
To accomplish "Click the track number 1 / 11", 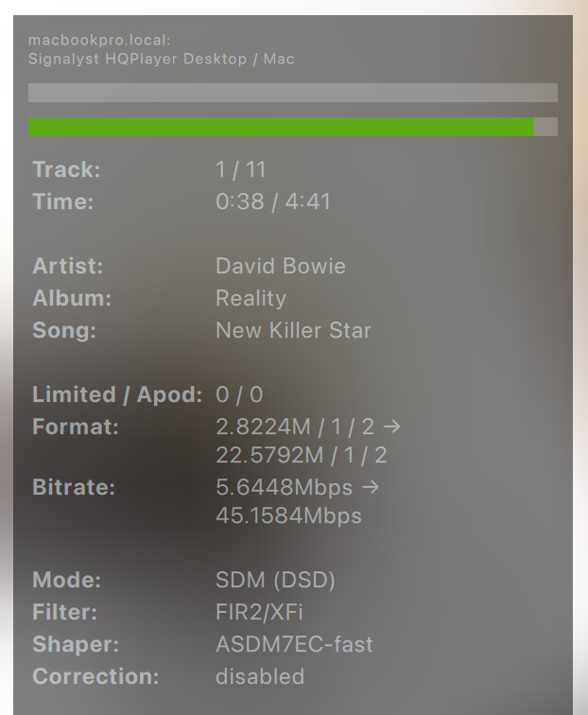I will coord(241,170).
